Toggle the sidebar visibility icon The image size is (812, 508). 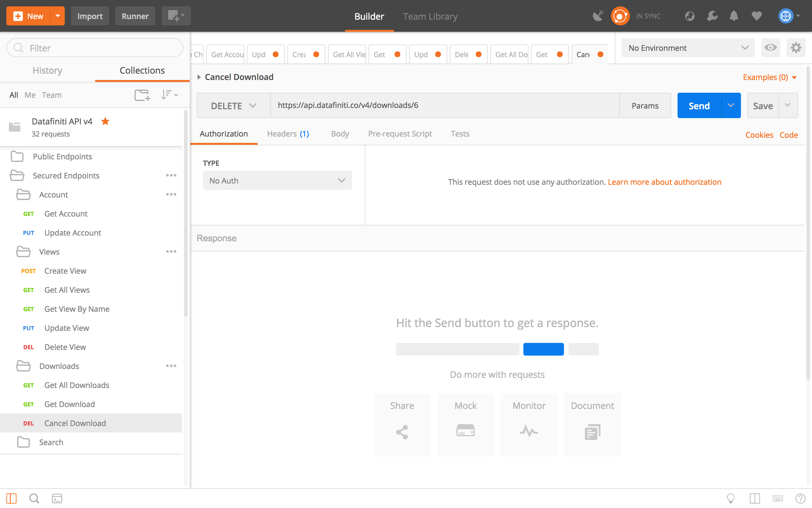[11, 498]
